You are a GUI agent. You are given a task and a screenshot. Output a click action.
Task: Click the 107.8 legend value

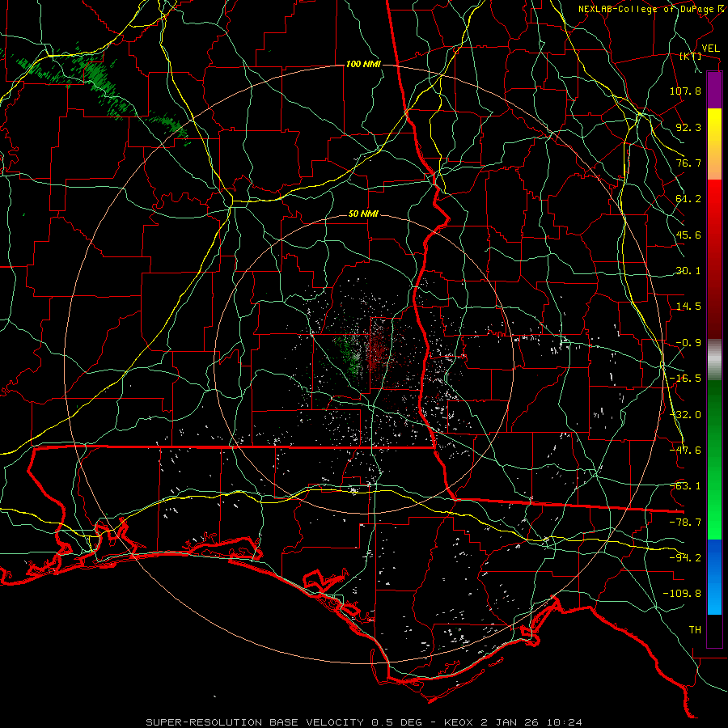coord(685,91)
